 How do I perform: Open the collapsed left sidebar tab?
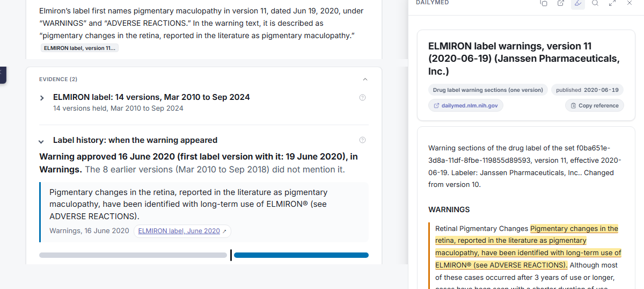tap(2, 75)
